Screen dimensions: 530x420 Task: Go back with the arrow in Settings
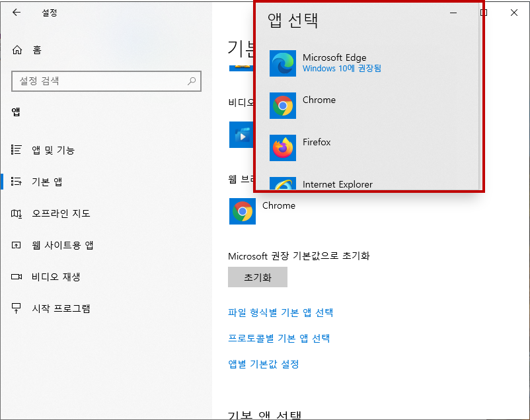[x=17, y=13]
